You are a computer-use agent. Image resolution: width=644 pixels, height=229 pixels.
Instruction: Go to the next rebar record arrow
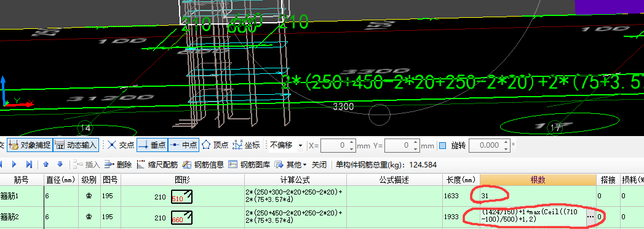tap(14, 165)
